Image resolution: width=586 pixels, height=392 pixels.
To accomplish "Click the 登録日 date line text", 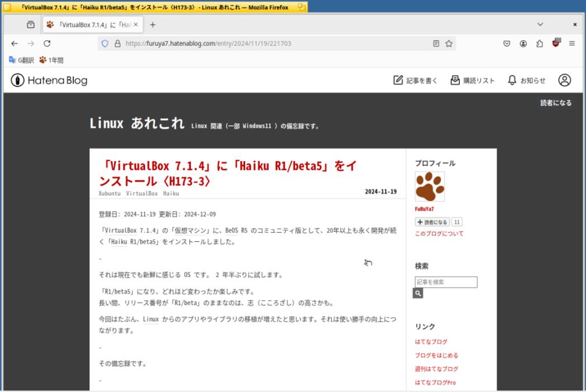I will (157, 214).
